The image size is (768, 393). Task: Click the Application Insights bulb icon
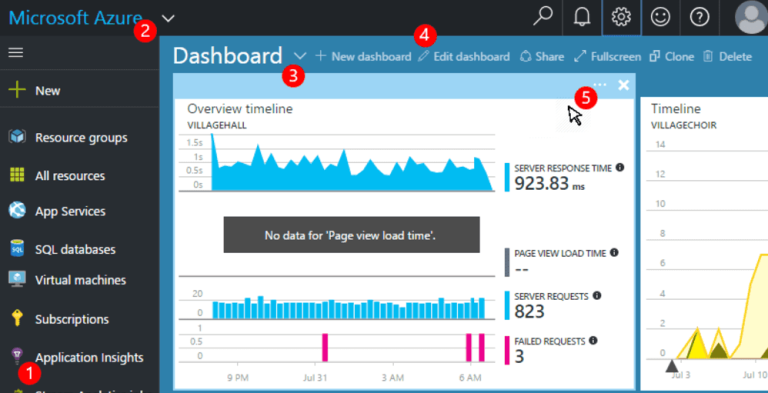tap(17, 356)
